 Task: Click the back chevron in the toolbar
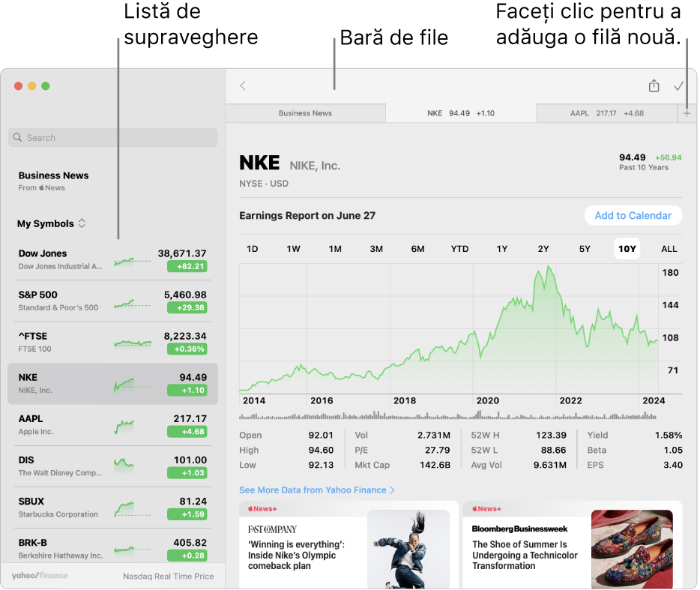tap(243, 85)
